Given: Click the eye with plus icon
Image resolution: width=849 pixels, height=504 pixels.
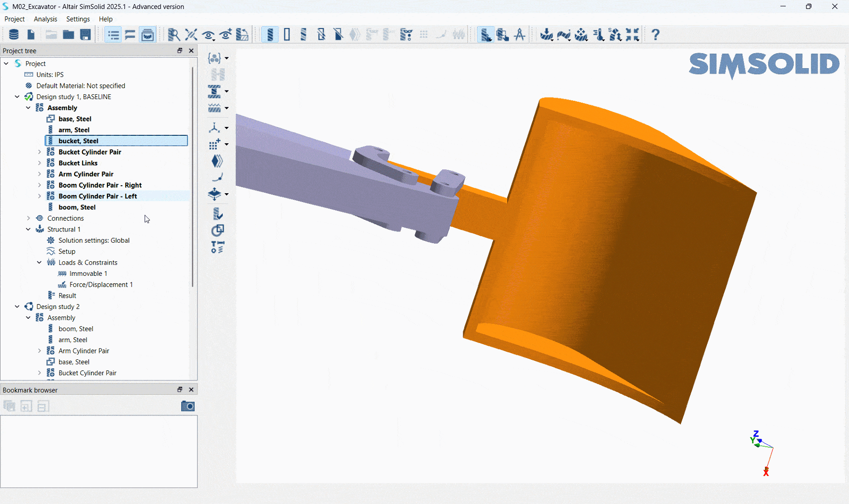Looking at the screenshot, I should pos(226,35).
